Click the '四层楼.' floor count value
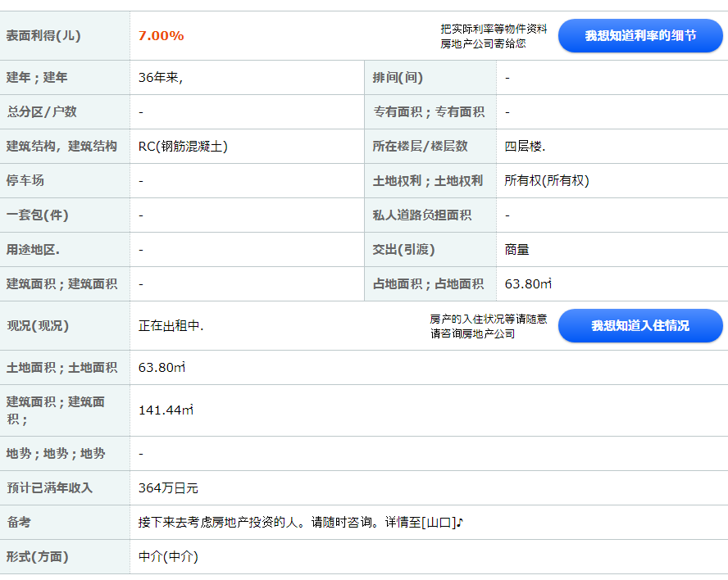The height and width of the screenshot is (580, 728). [x=525, y=147]
